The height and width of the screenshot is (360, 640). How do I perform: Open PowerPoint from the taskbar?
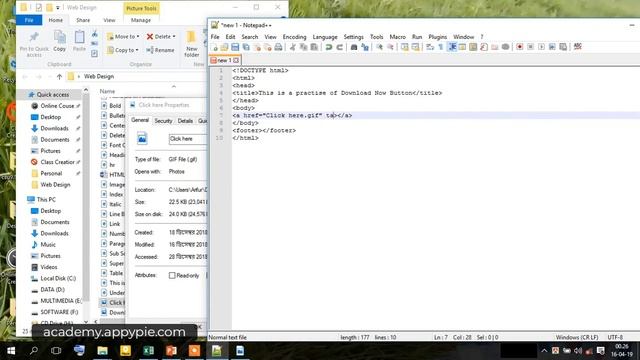171,351
